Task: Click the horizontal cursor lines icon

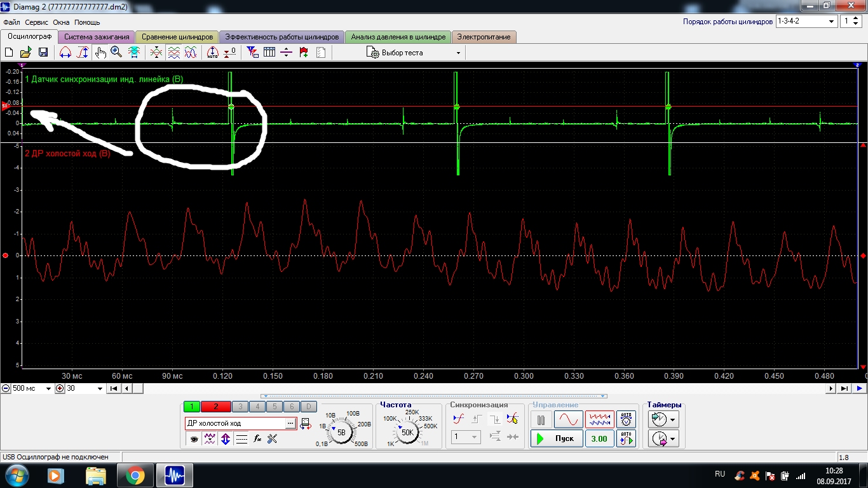Action: [286, 53]
